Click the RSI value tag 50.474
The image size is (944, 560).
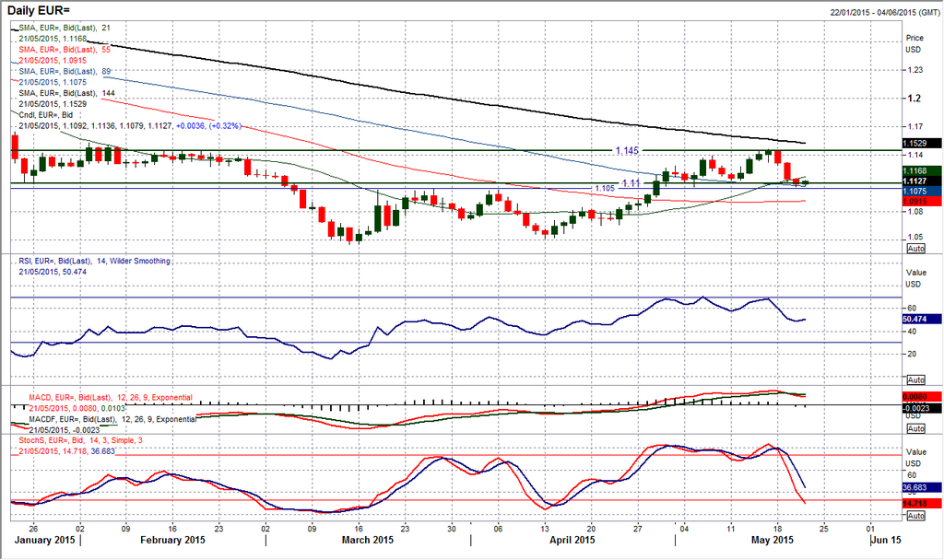(922, 319)
